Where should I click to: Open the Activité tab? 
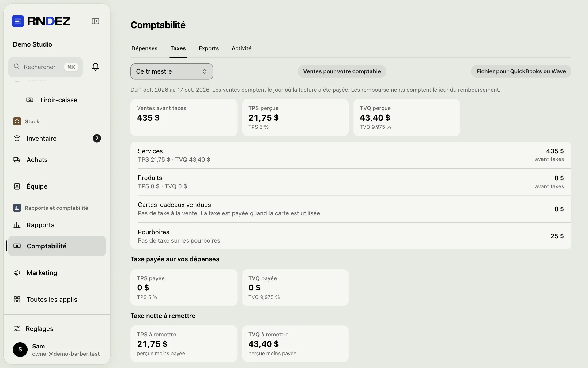tap(241, 48)
